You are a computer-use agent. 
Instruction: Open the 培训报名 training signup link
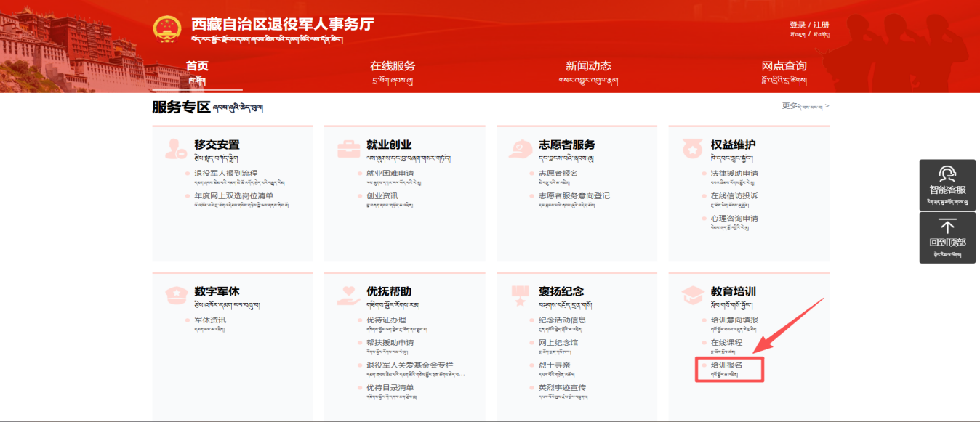(726, 365)
